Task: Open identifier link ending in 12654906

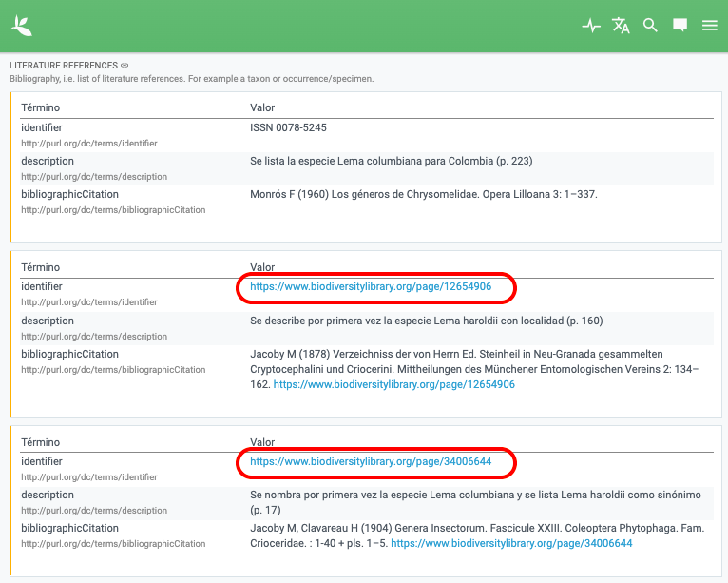Action: [371, 286]
